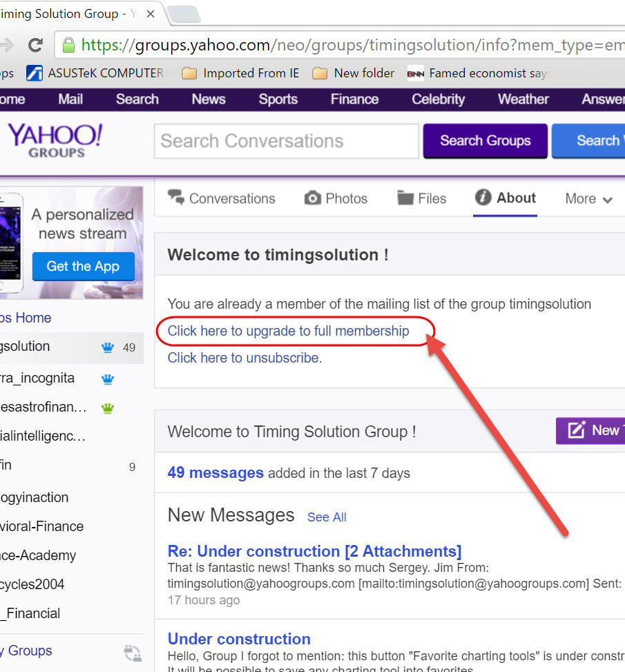
Task: Click the unsubscribe link
Action: tap(243, 358)
